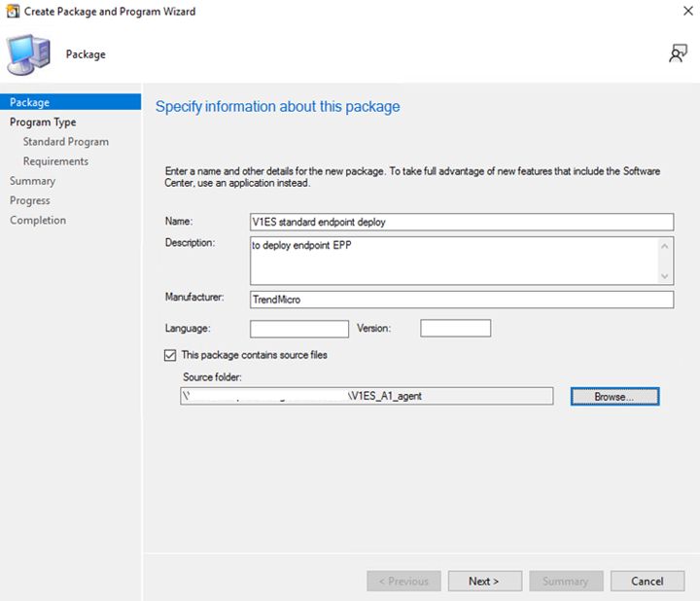Click the Version input field
The width and height of the screenshot is (700, 601).
455,329
